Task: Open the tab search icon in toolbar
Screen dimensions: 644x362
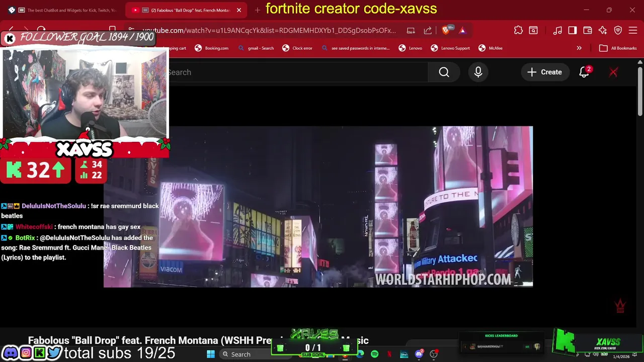Action: tap(533, 30)
